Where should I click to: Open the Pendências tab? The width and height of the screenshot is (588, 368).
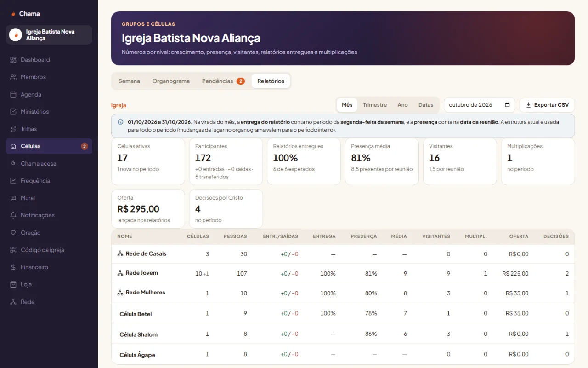tap(223, 81)
